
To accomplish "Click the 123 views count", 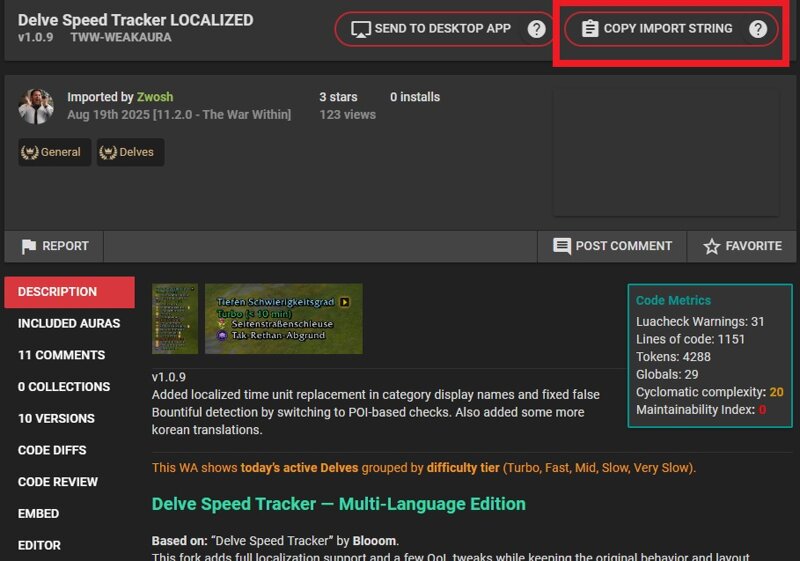I will coord(347,115).
